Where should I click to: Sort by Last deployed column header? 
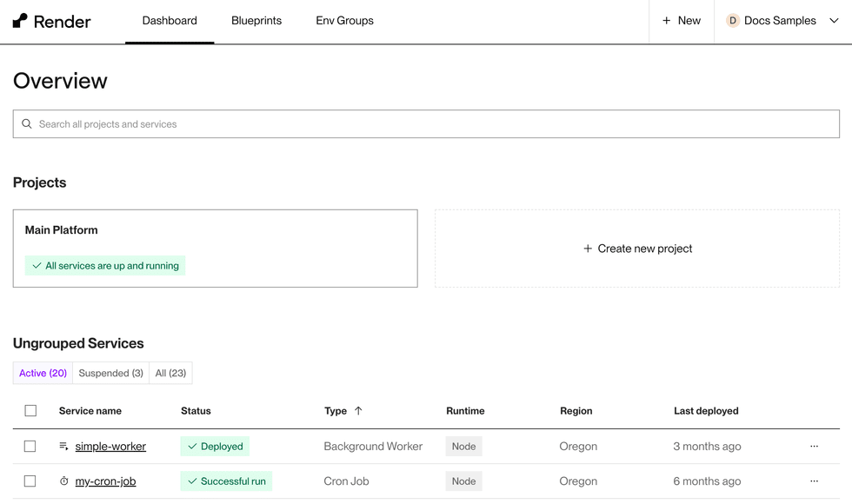click(706, 410)
